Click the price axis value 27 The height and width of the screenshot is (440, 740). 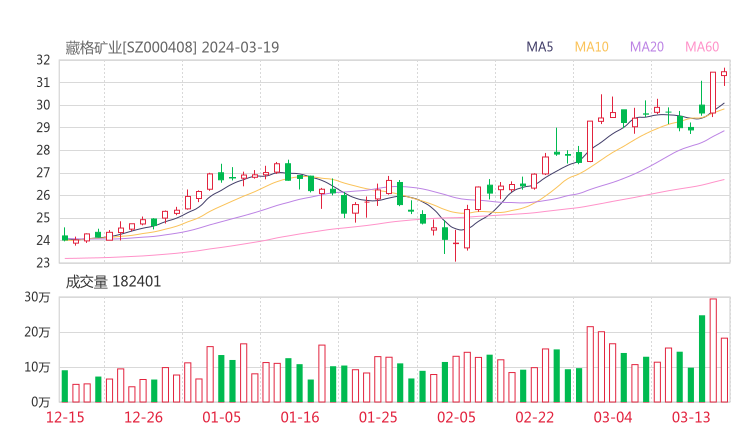point(43,173)
